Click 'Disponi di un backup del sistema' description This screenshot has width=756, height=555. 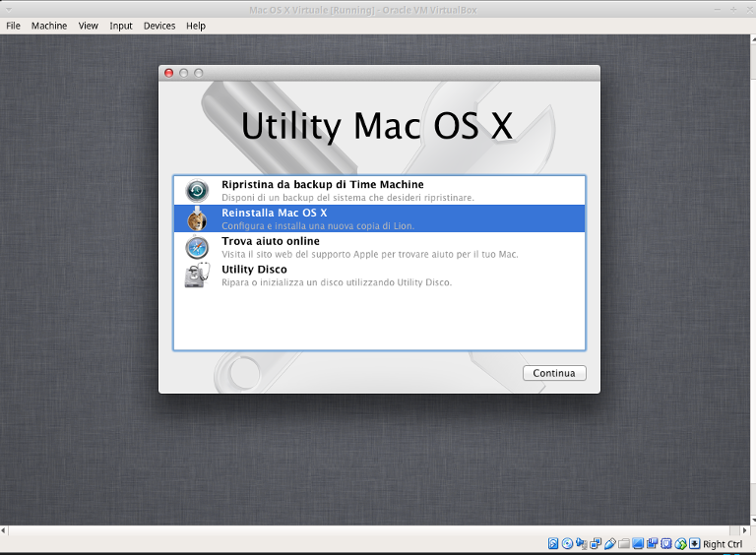click(347, 198)
